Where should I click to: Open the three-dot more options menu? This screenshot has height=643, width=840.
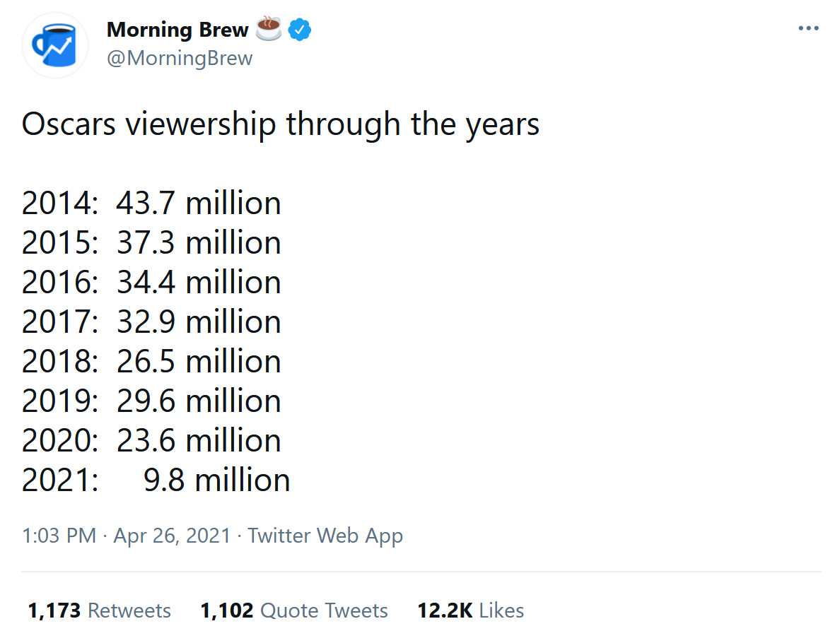click(807, 29)
